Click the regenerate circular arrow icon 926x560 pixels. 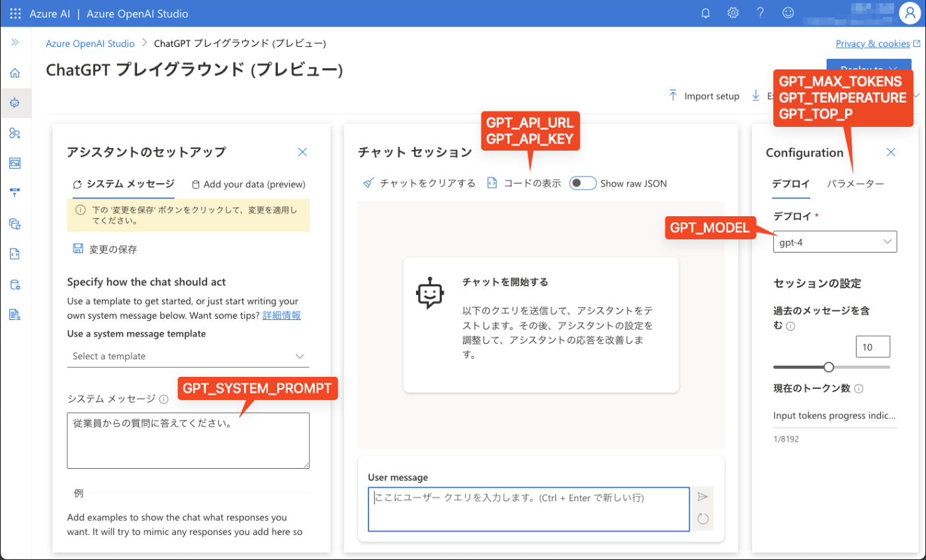click(702, 519)
